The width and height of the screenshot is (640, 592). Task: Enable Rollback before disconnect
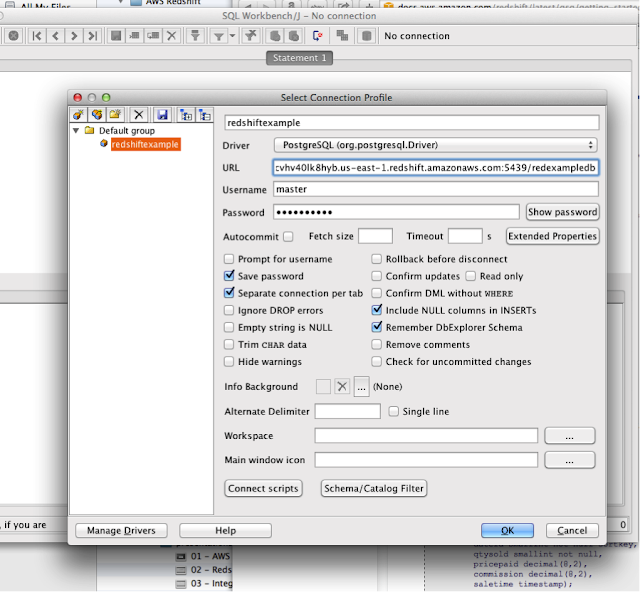coord(376,259)
